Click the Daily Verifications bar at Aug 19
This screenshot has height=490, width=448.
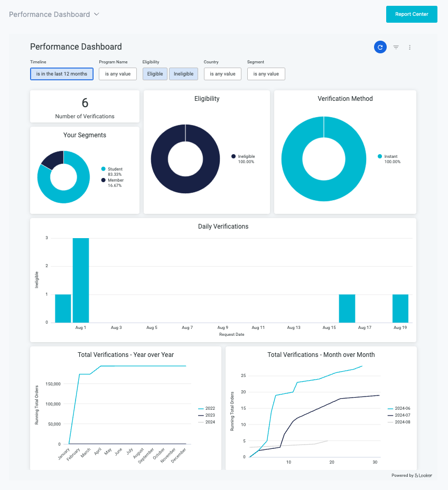click(400, 308)
